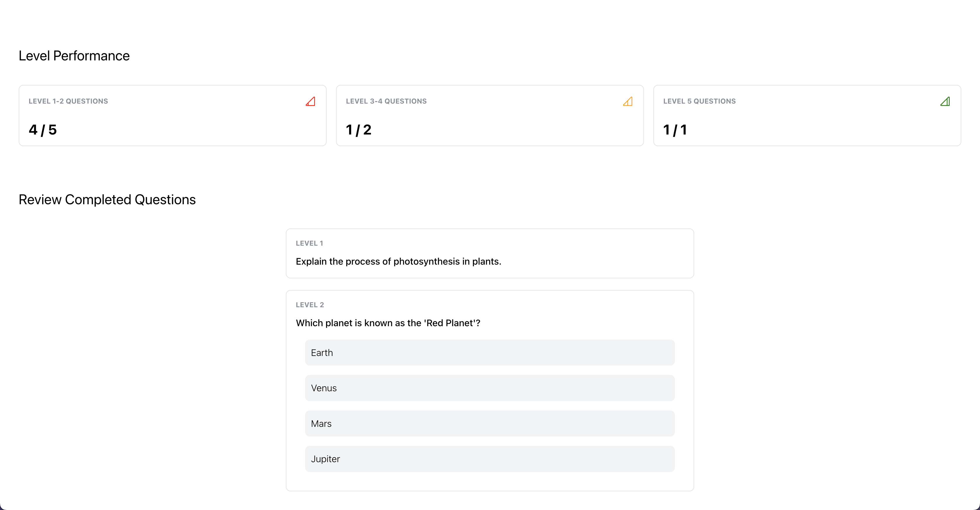Click the orange signal icon in Level 3-4 card
The image size is (980, 510).
point(628,101)
